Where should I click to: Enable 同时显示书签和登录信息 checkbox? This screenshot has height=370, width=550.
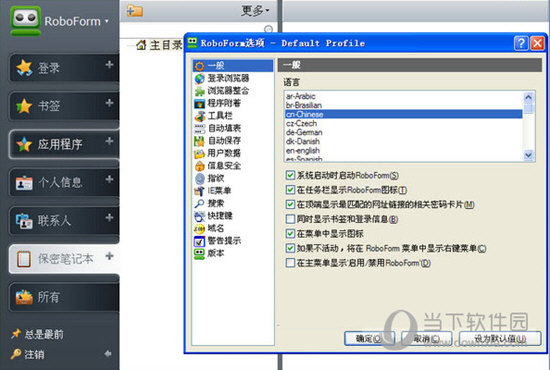click(290, 219)
